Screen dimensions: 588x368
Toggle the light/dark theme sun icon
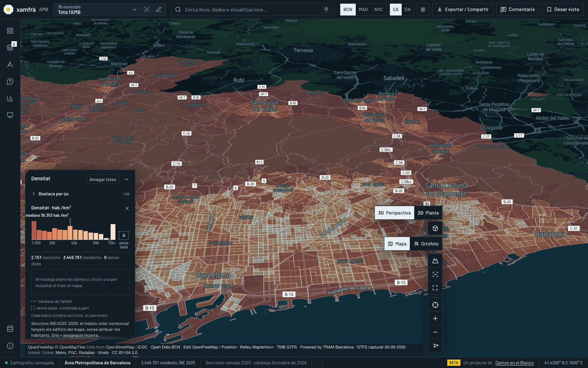coord(423,10)
